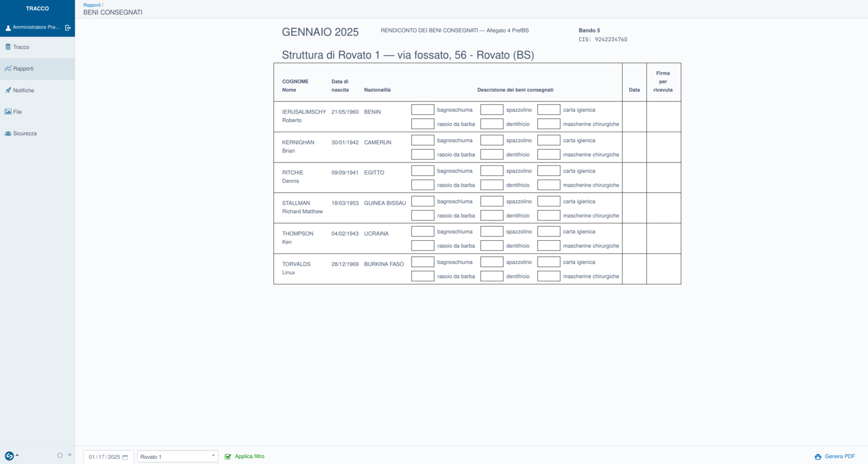Click the Rapporti breadcrumb link
The width and height of the screenshot is (868, 464).
tap(92, 5)
